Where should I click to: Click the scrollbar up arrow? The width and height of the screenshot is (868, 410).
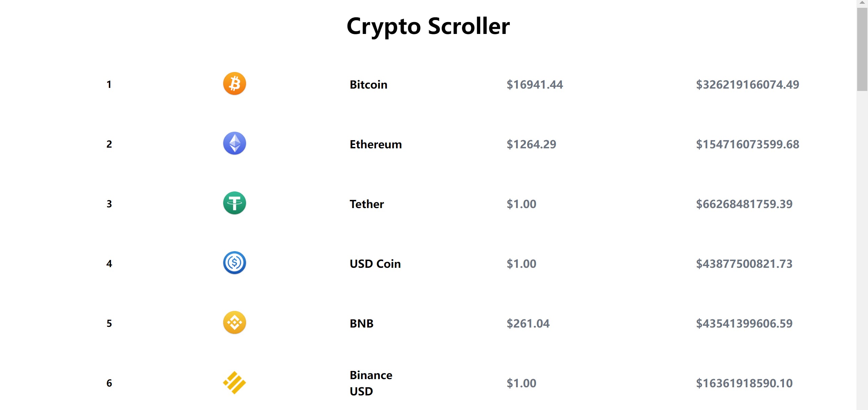tap(862, 3)
